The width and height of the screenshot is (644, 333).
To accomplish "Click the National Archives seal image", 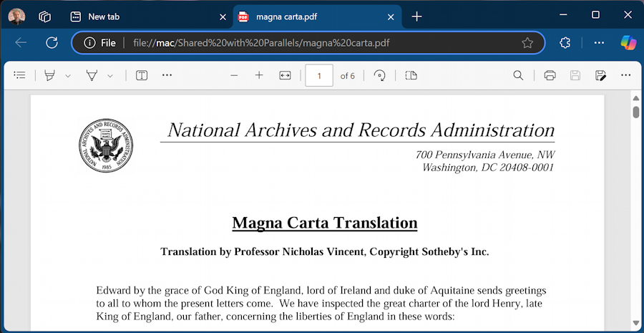I will (x=106, y=145).
